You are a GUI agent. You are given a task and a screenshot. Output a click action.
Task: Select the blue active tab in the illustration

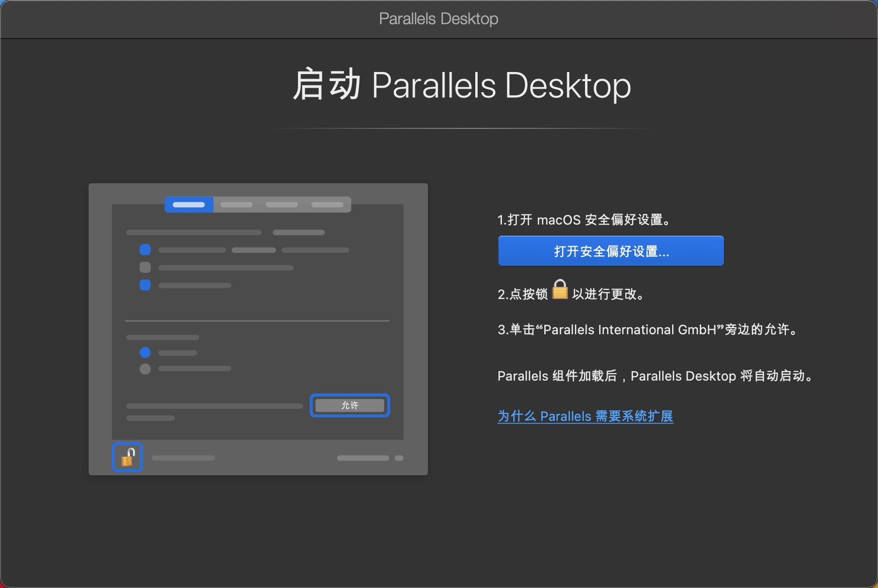coord(189,204)
